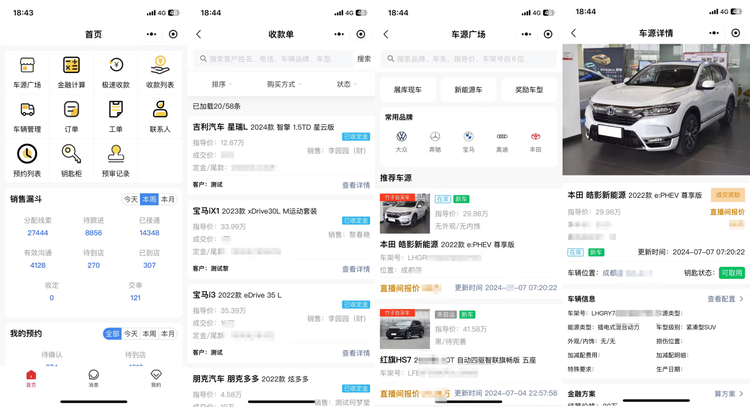Focus 收款单 customer search field
750x407 pixels.
click(274, 59)
